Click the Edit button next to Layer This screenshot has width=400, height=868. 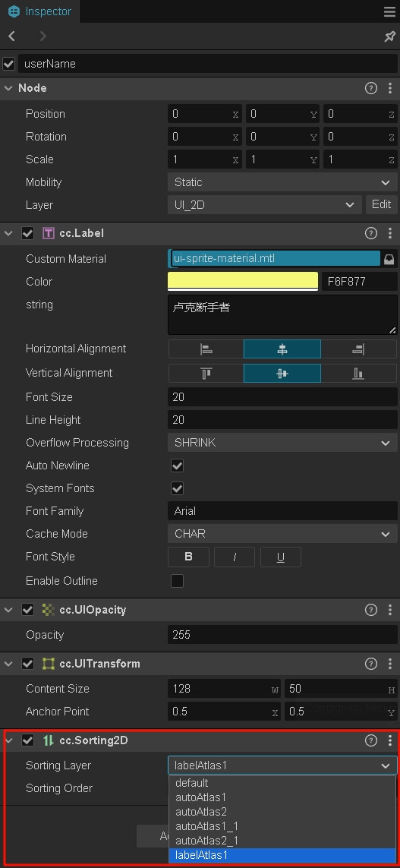click(x=381, y=205)
